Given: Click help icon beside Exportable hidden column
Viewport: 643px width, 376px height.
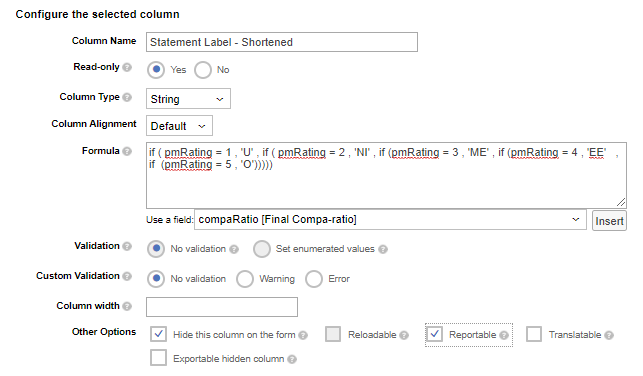Looking at the screenshot, I should point(292,360).
